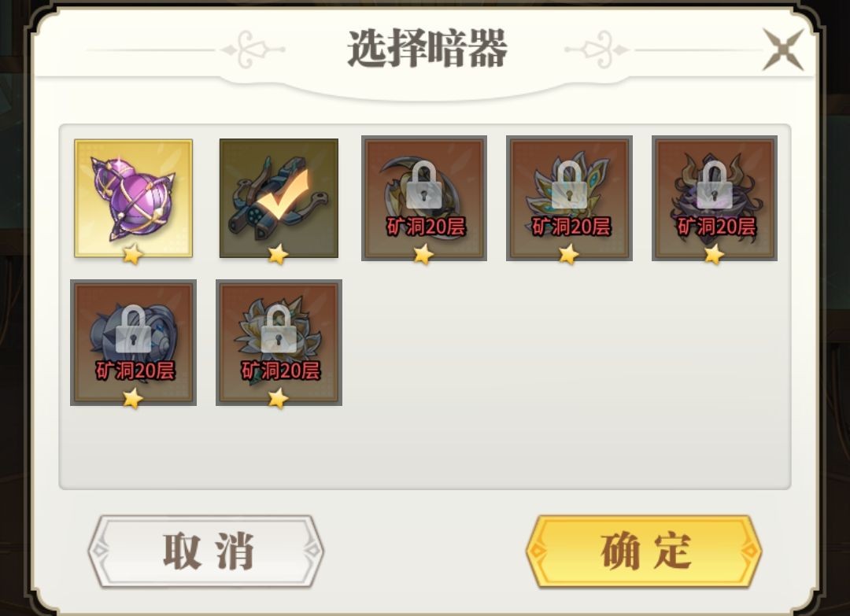Click the locked crescent blade weapon
This screenshot has height=616, width=850.
(424, 198)
